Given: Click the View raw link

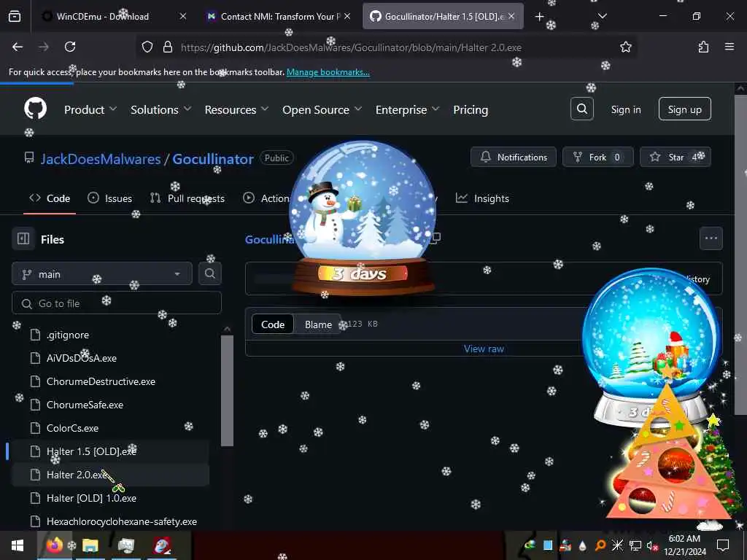Looking at the screenshot, I should (484, 349).
